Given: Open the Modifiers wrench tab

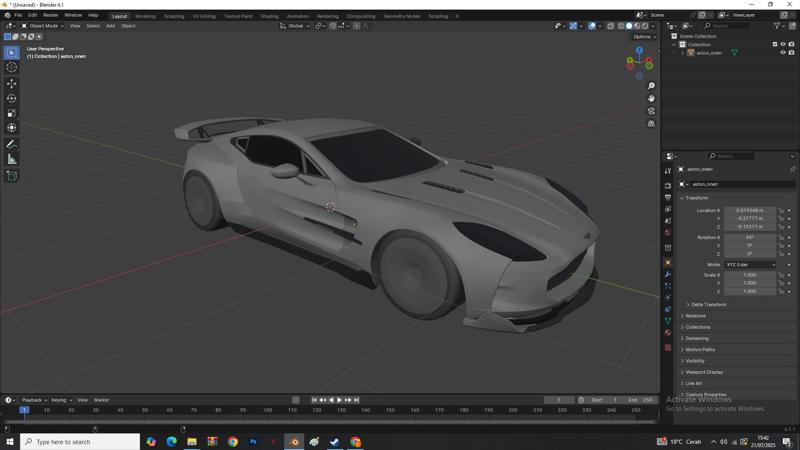Looking at the screenshot, I should (x=668, y=274).
